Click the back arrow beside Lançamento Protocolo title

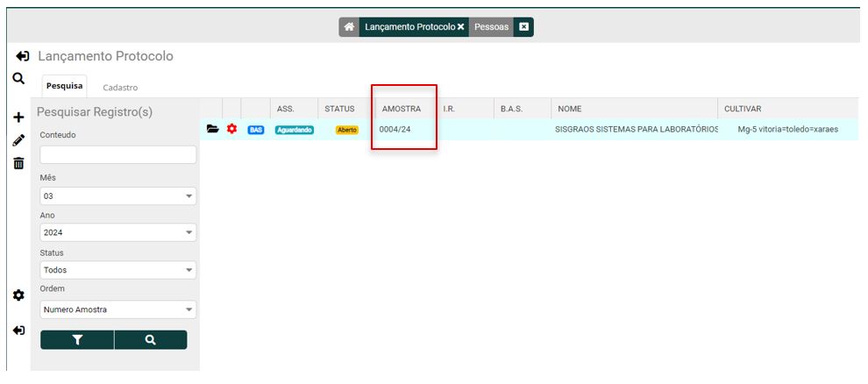(x=24, y=56)
